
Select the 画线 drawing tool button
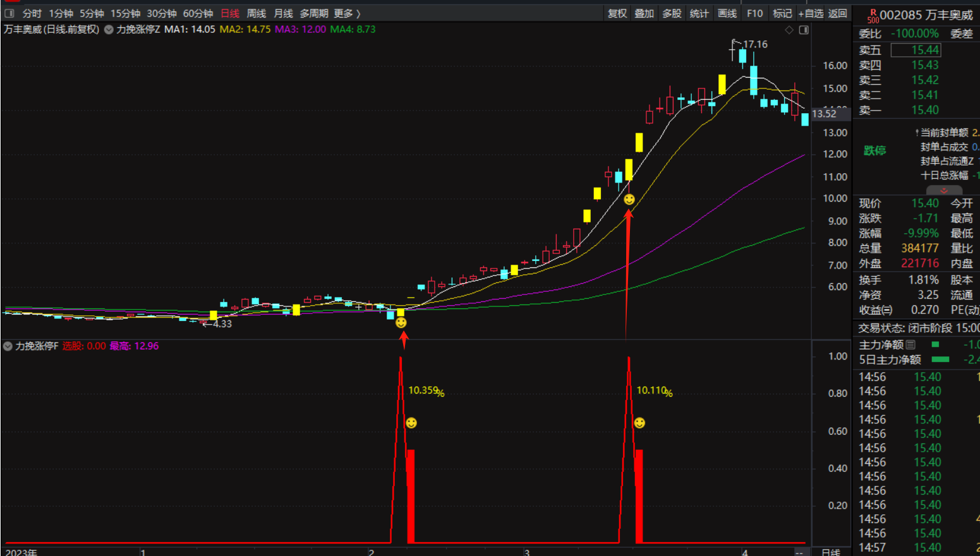[x=727, y=13]
